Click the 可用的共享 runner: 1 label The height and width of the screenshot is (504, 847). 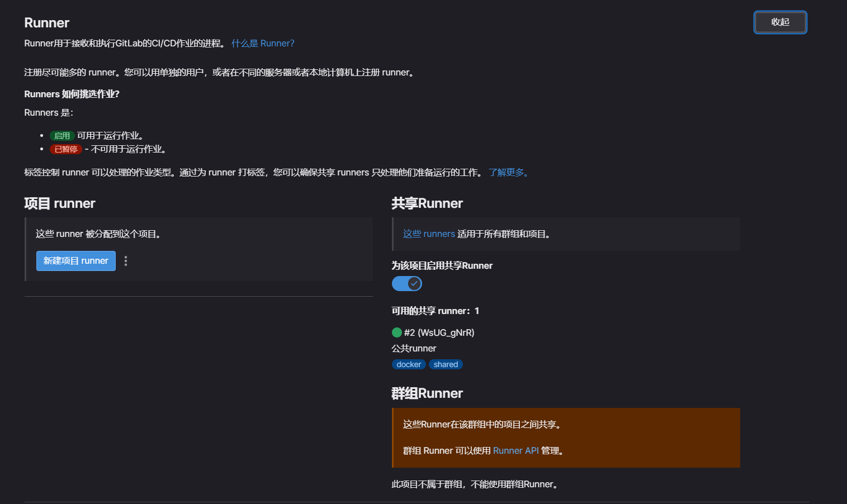pos(436,311)
